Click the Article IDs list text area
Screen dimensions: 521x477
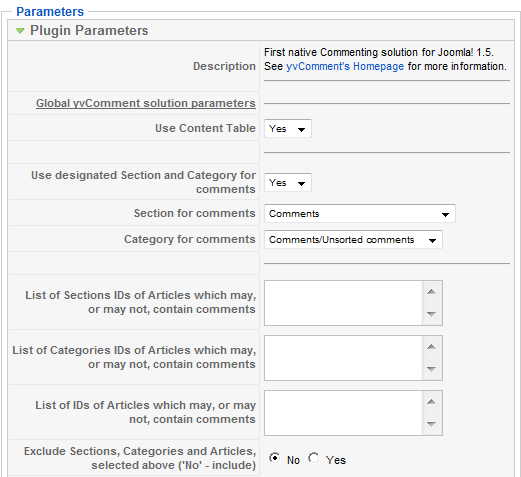coord(343,413)
